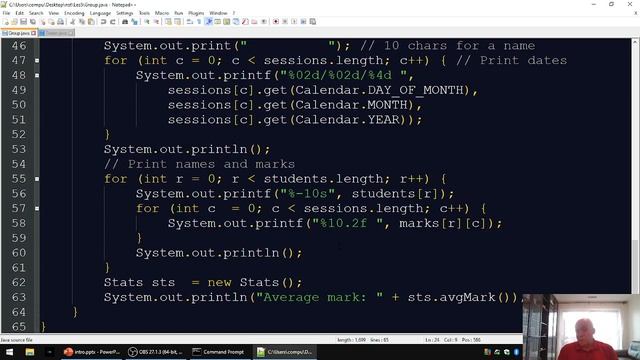Start macro recording with the red Record icon
Image resolution: width=640 pixels, height=360 pixels.
pyautogui.click(x=276, y=22)
